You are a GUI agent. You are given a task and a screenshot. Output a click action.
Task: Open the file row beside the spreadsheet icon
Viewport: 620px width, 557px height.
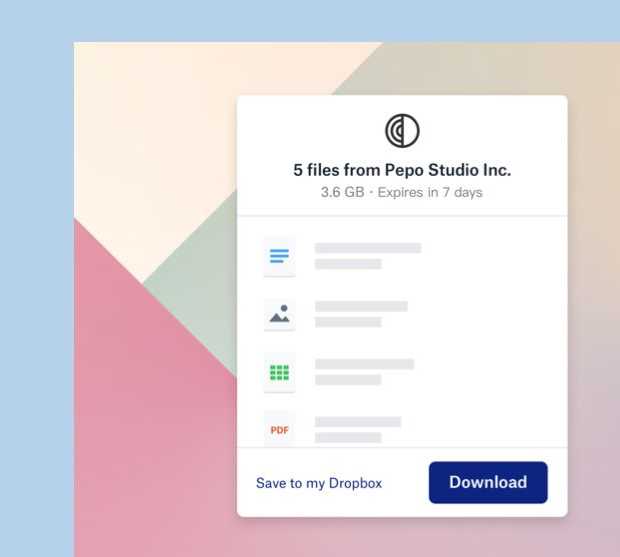(365, 372)
